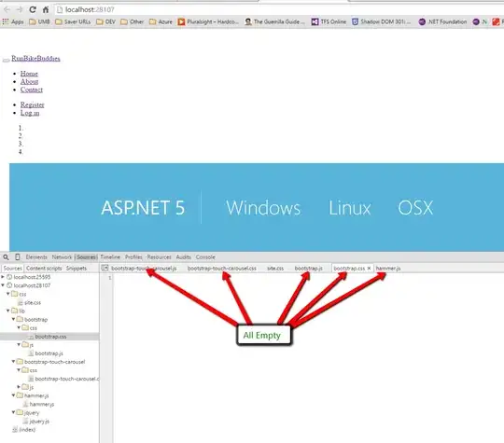This screenshot has height=443, width=504.
Task: Open the TFS Online bookmark
Action: [329, 21]
